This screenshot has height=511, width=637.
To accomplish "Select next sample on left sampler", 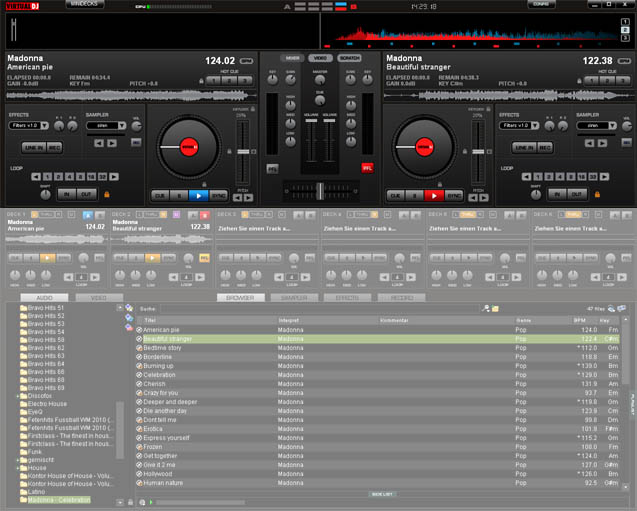I will pos(112,143).
